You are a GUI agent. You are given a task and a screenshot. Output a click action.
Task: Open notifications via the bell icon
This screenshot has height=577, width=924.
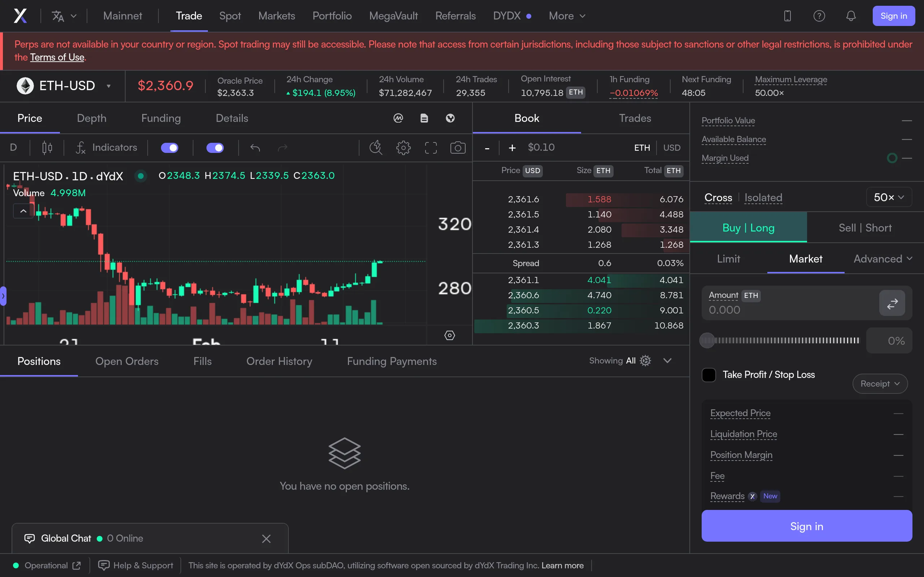point(851,16)
